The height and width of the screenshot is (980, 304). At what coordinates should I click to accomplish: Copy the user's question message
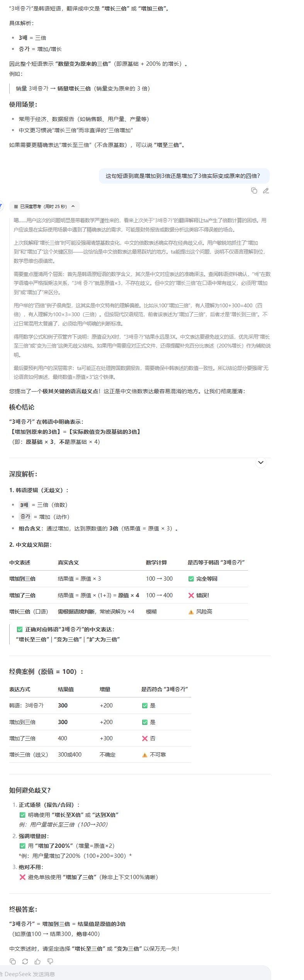pos(254,191)
